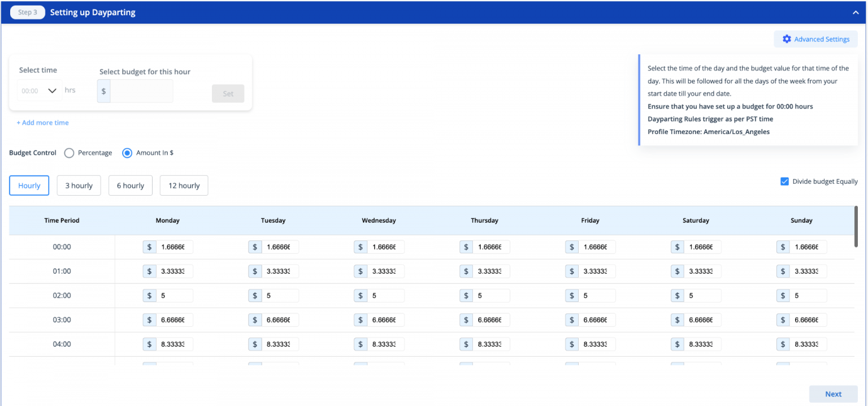Screen dimensions: 868x406
Task: Click the table's vertical scrollbar
Action: coord(856,226)
